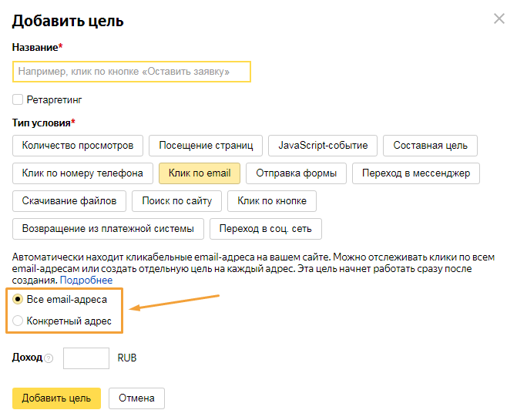
Task: Focus the Название goal name field
Action: (132, 72)
